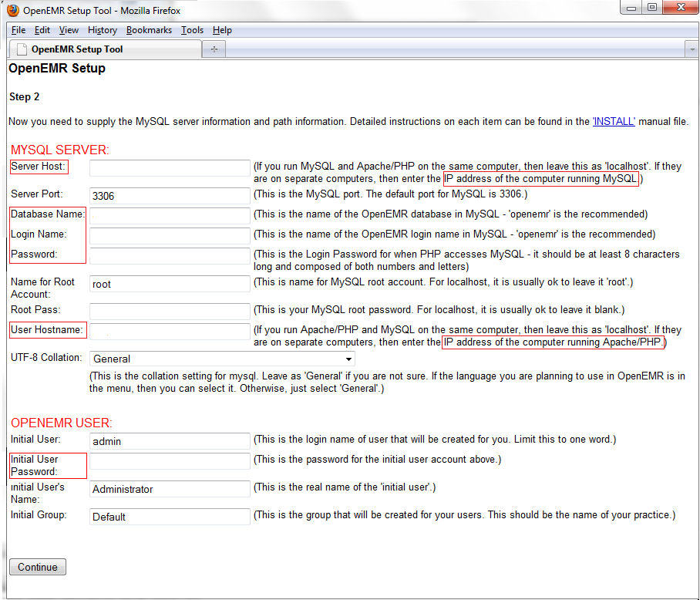Click the Initial User field containing admin
700x600 pixels.
point(170,440)
